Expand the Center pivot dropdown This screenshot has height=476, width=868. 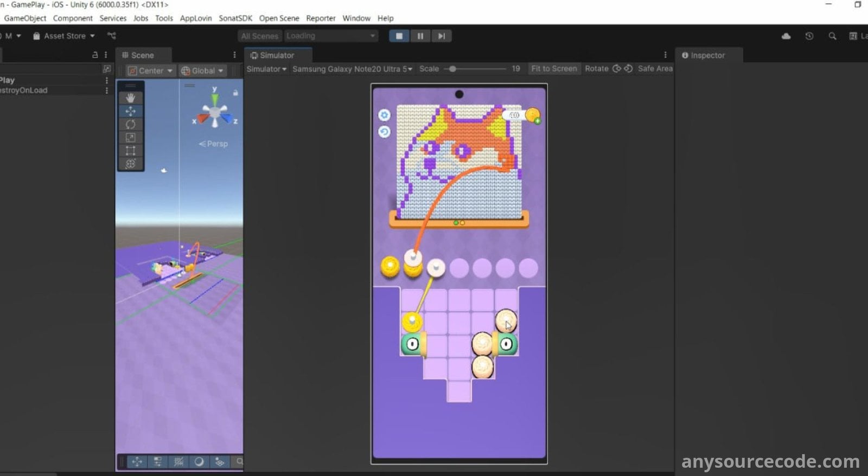[150, 71]
